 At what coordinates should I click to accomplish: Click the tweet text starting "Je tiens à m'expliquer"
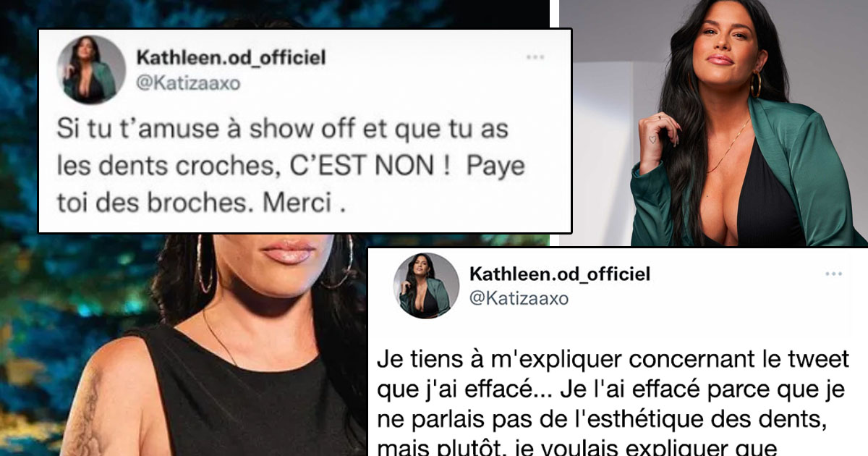pyautogui.click(x=613, y=405)
